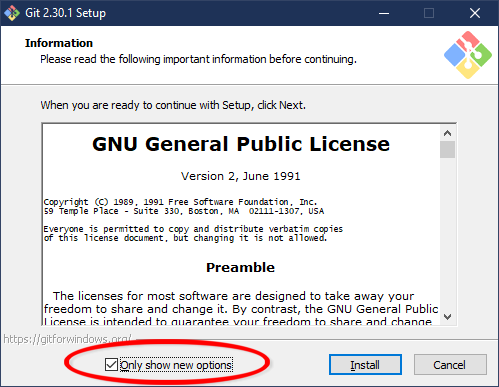Screen dimensions: 499x387
Task: Close the Git 2.30.1 Setup window
Action: (x=475, y=13)
